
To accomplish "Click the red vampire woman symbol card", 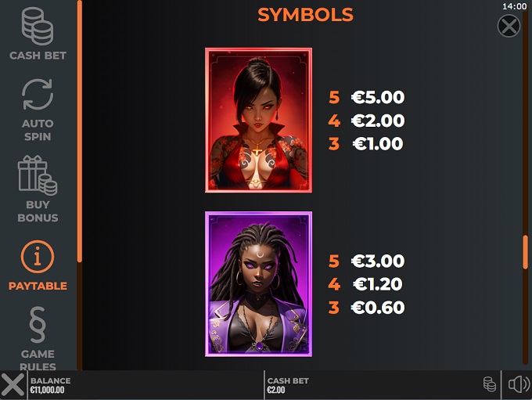I will point(258,121).
